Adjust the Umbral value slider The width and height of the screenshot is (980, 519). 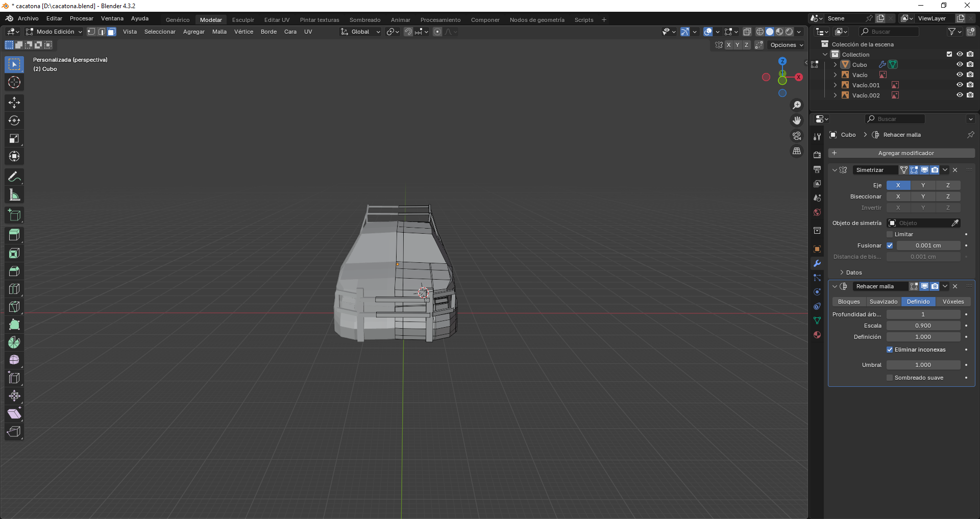tap(923, 365)
